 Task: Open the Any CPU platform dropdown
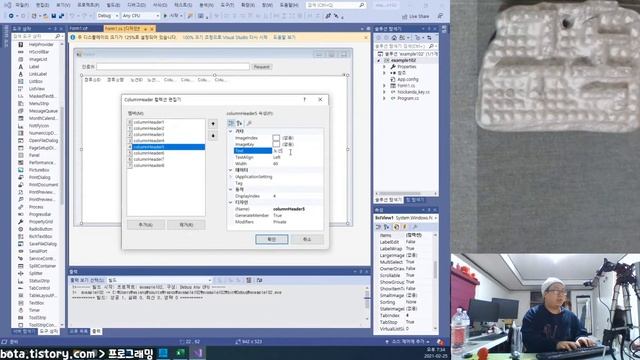pyautogui.click(x=141, y=16)
